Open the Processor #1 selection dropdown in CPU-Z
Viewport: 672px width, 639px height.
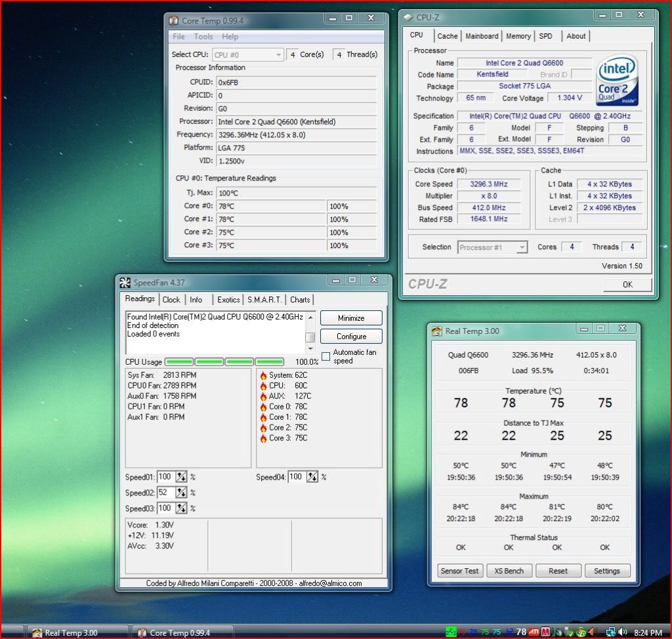point(492,247)
